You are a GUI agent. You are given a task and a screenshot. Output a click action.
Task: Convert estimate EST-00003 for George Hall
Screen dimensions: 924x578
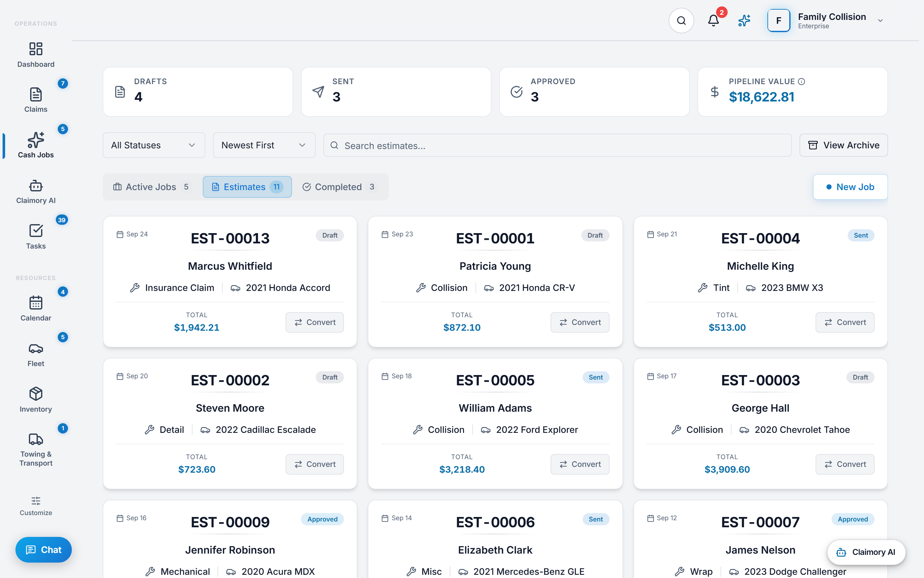click(x=845, y=464)
